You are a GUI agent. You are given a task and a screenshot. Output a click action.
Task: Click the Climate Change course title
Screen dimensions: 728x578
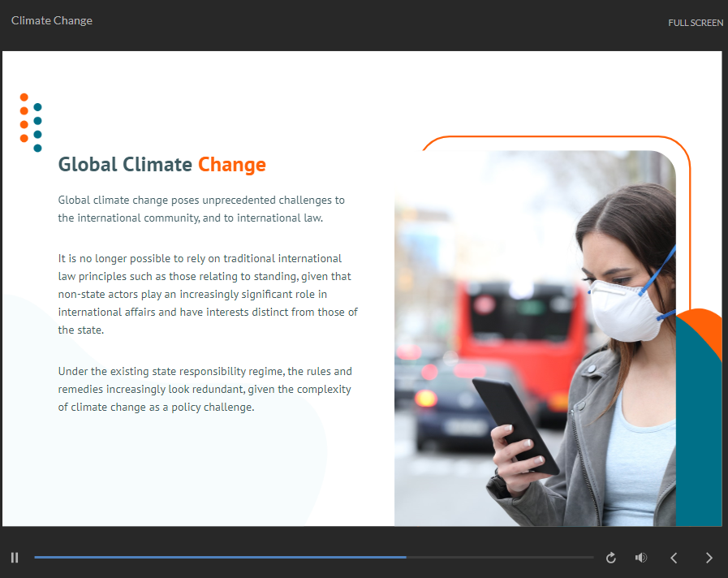pos(51,21)
